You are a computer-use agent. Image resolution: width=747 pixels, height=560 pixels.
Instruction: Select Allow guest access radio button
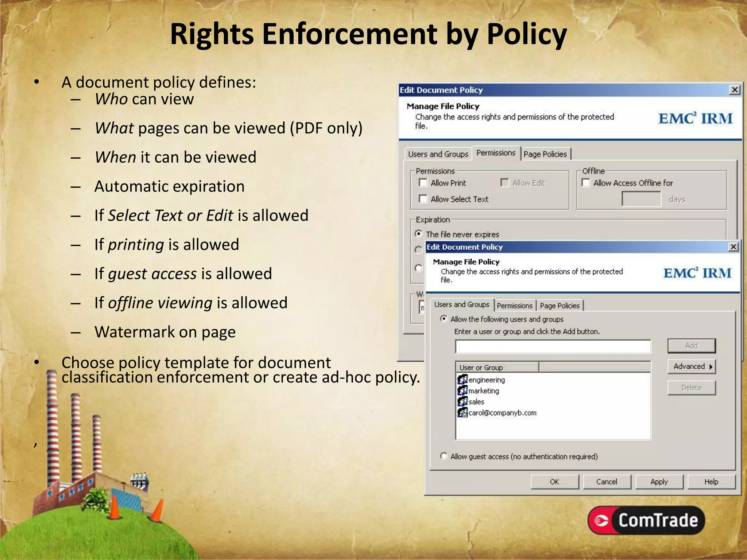pyautogui.click(x=444, y=456)
